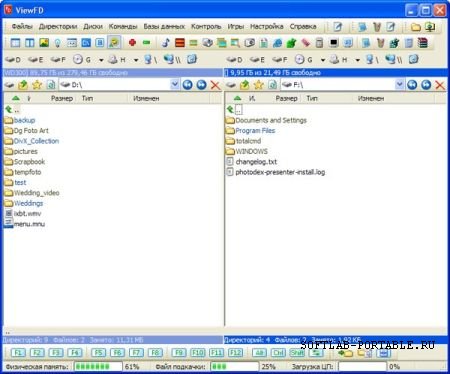
Task: Click the two-panel layout icon
Action: coord(30,43)
